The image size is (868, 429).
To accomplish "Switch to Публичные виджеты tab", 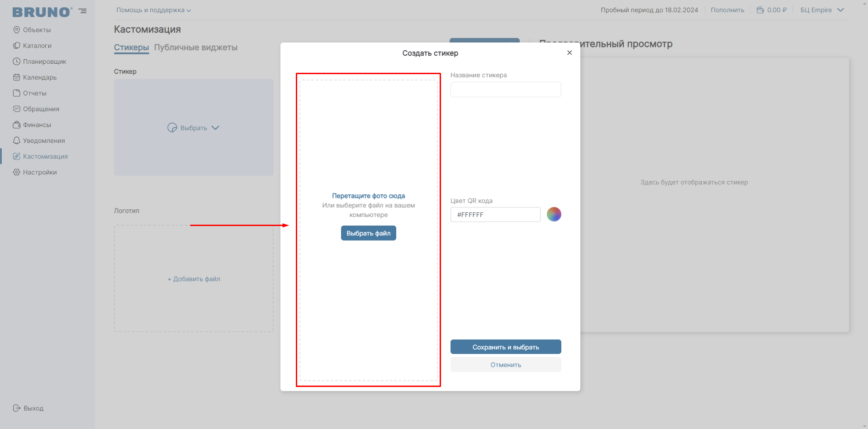I will tap(196, 47).
